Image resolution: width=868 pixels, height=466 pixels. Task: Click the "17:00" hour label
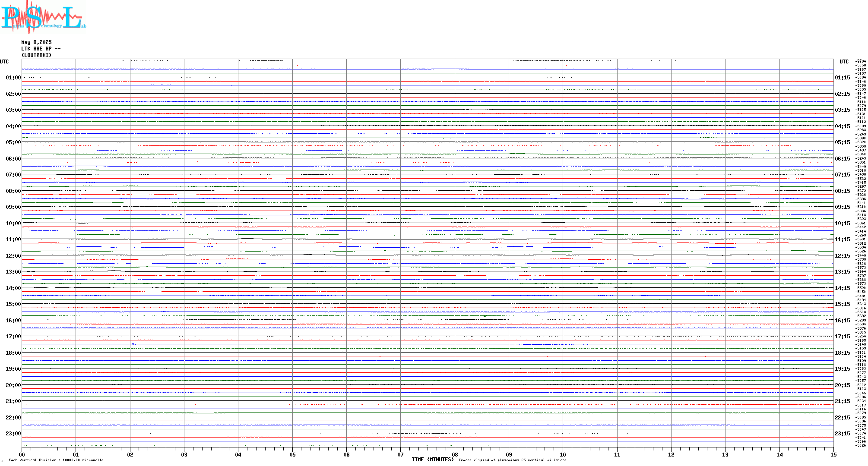tap(13, 337)
